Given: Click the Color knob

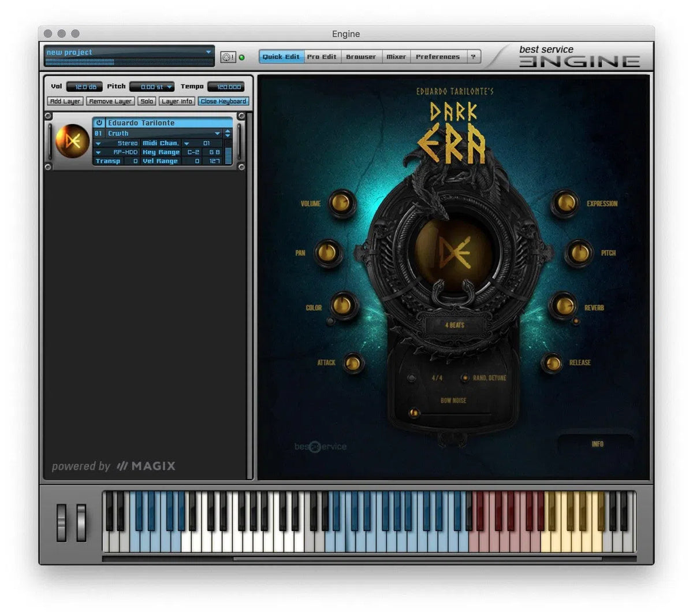Looking at the screenshot, I should [344, 305].
